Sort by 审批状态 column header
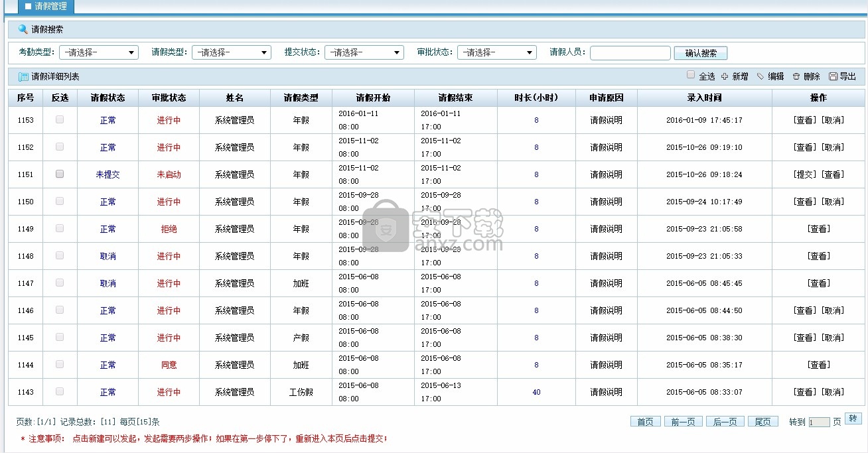 tap(169, 97)
